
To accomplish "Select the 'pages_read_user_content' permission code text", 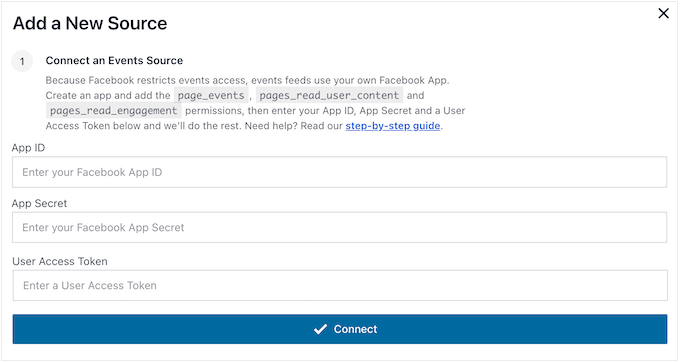I will [x=329, y=95].
